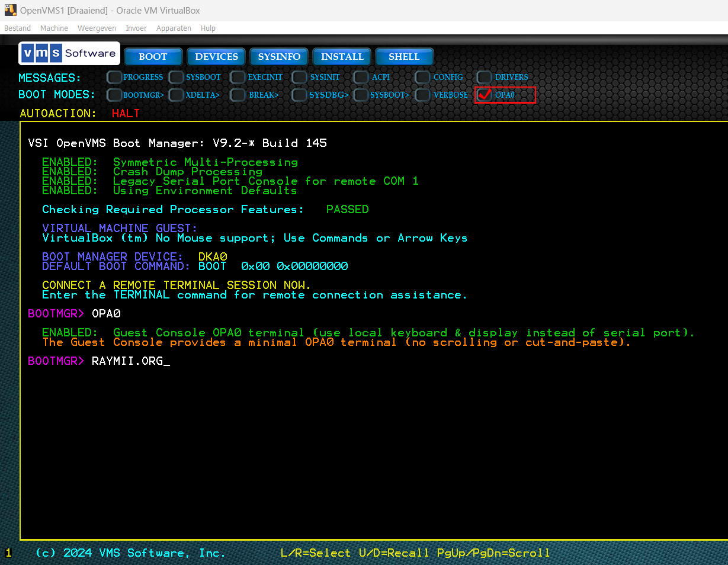Screen dimensions: 728x565
Task: Open the Invoer menu
Action: (x=136, y=28)
